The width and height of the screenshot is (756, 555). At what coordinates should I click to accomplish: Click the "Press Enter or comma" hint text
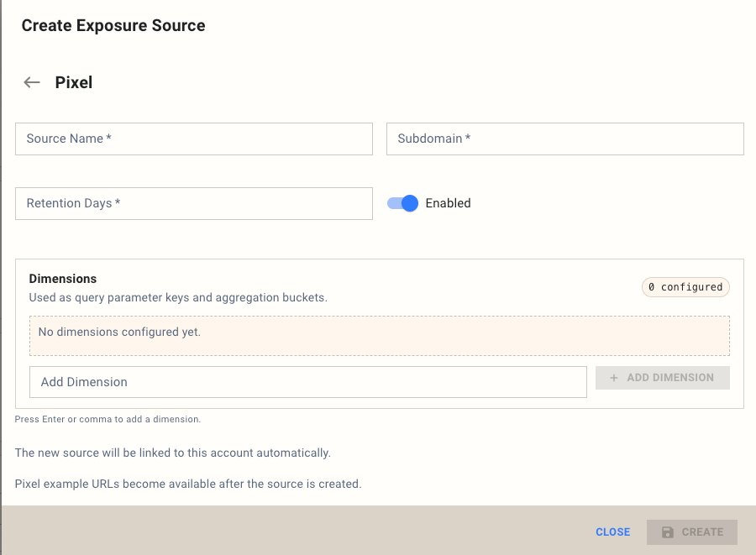[x=108, y=419]
